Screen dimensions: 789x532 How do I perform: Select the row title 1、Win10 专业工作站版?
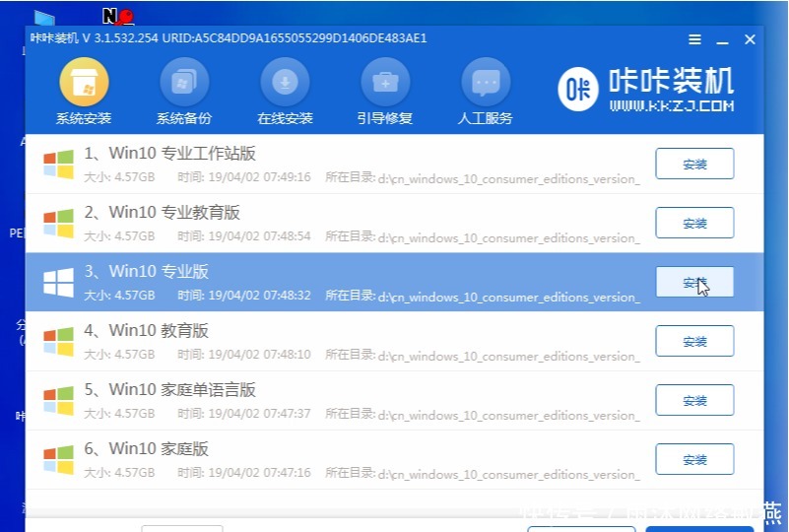170,153
